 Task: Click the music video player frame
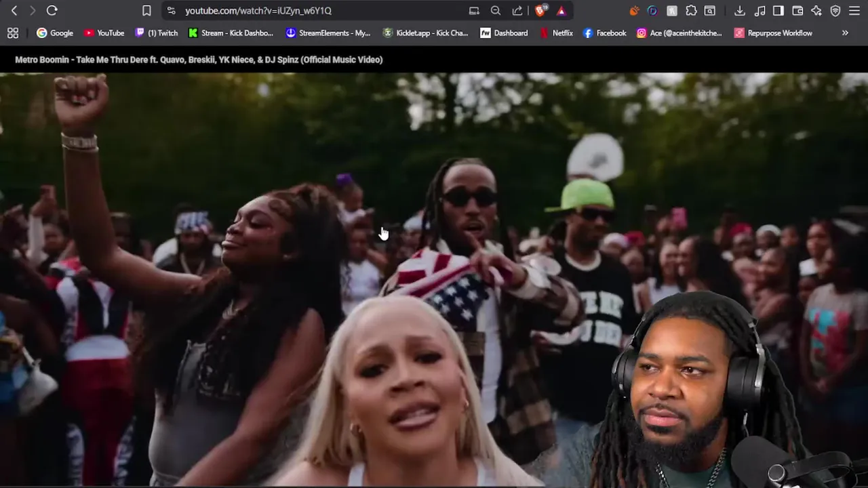(x=434, y=279)
